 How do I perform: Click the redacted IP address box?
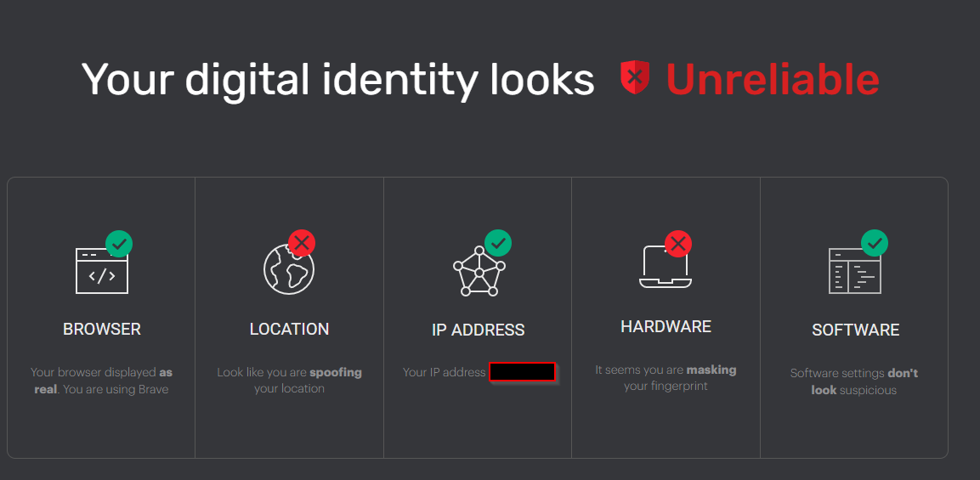point(523,372)
